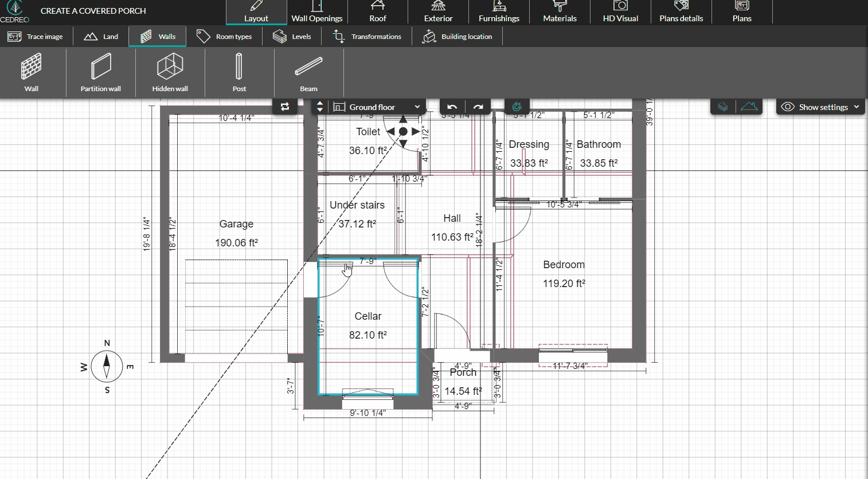Viewport: 868px width, 479px height.
Task: Click the Redo arrow icon
Action: pyautogui.click(x=478, y=107)
